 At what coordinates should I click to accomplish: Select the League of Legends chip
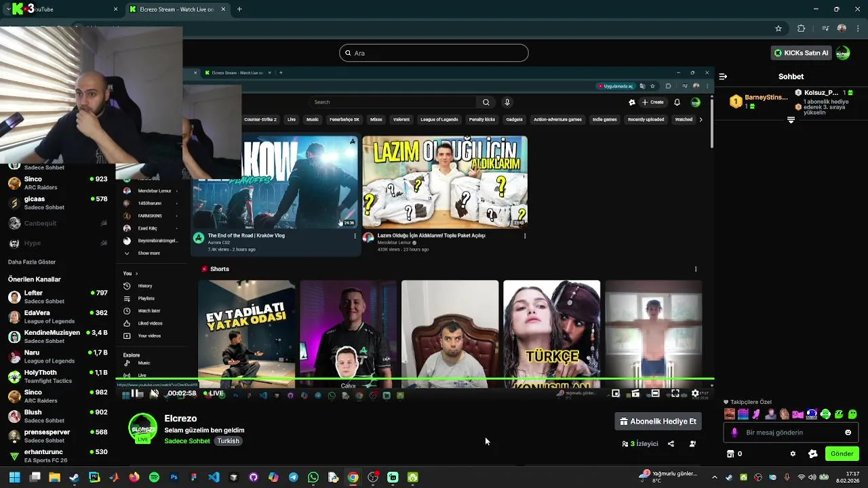pyautogui.click(x=439, y=119)
